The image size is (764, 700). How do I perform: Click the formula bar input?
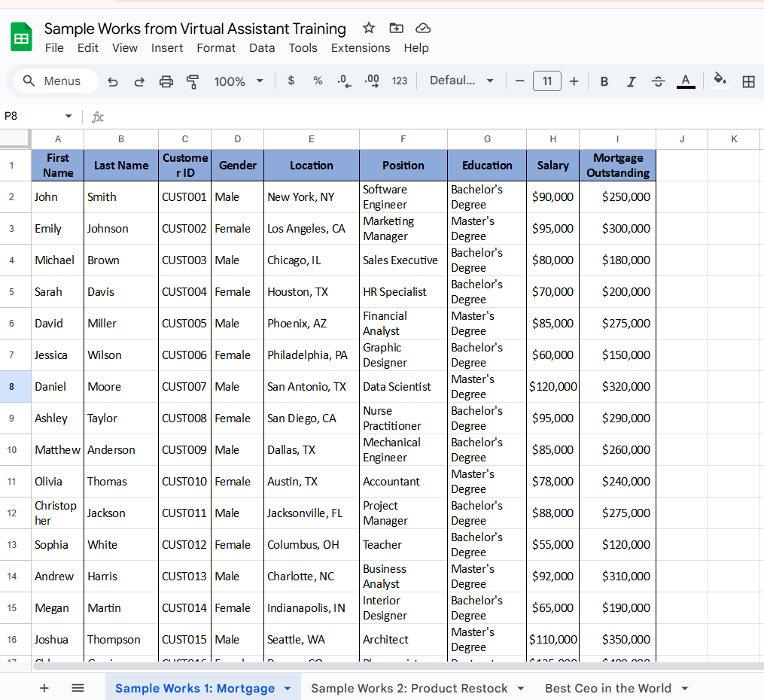(x=434, y=117)
